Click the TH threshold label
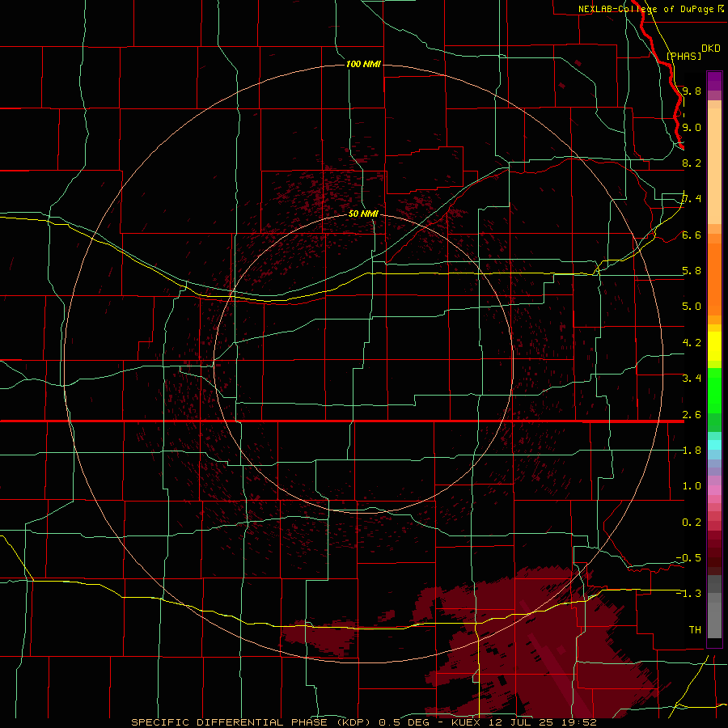 point(695,630)
